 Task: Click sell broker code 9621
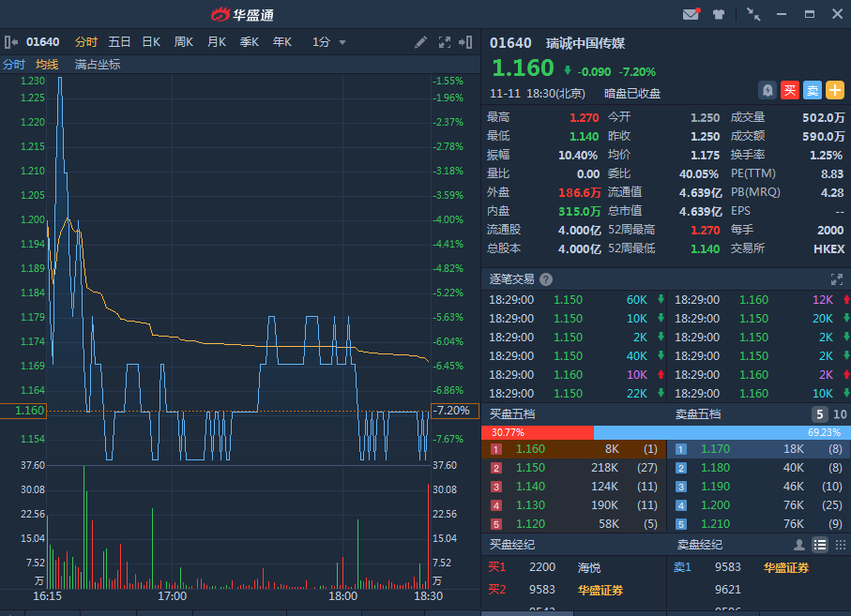[x=728, y=590]
